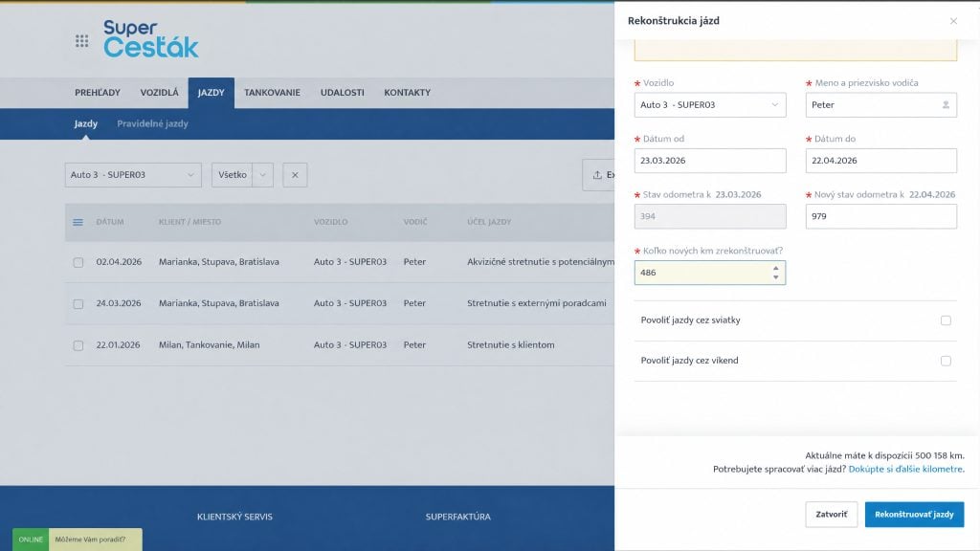Decrease the km value with the down arrow

pos(775,277)
